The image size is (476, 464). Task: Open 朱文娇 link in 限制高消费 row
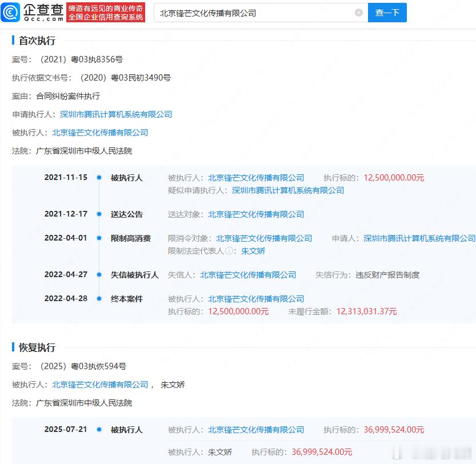coord(253,251)
